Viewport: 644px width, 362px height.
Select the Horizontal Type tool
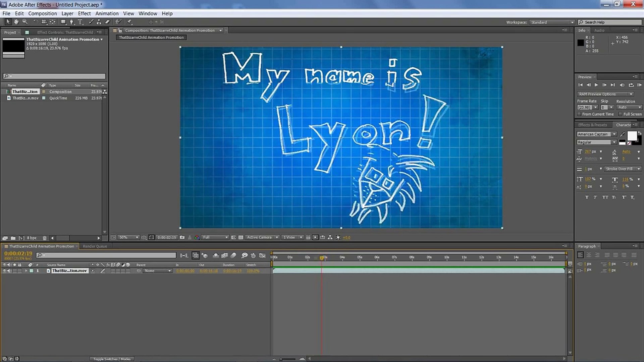tap(80, 22)
